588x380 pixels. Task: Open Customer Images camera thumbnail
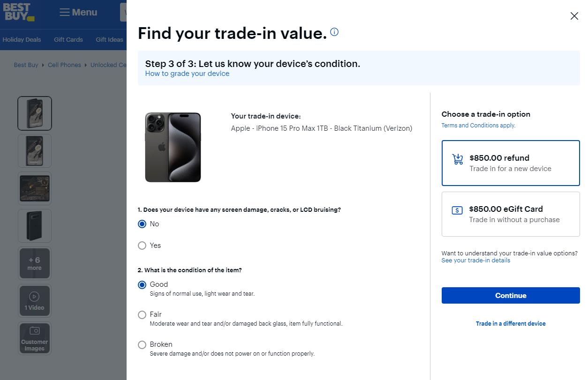click(35, 338)
